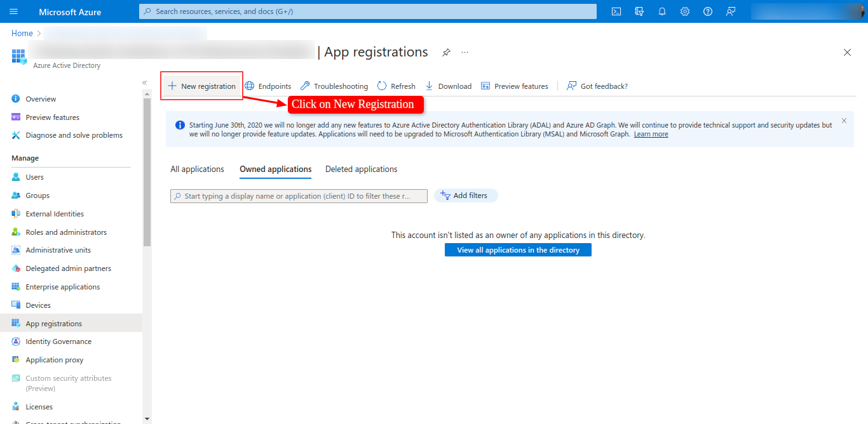Open portal settings gear
This screenshot has width=868, height=424.
684,11
